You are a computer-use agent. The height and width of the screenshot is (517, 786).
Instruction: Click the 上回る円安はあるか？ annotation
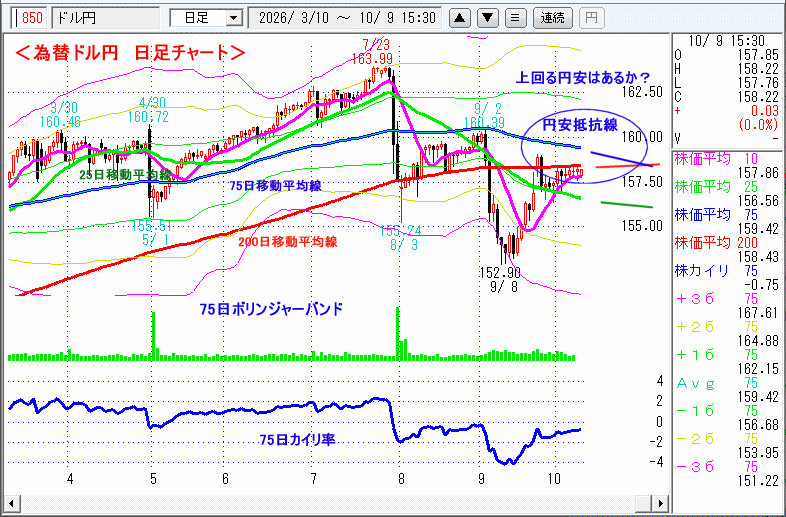583,78
